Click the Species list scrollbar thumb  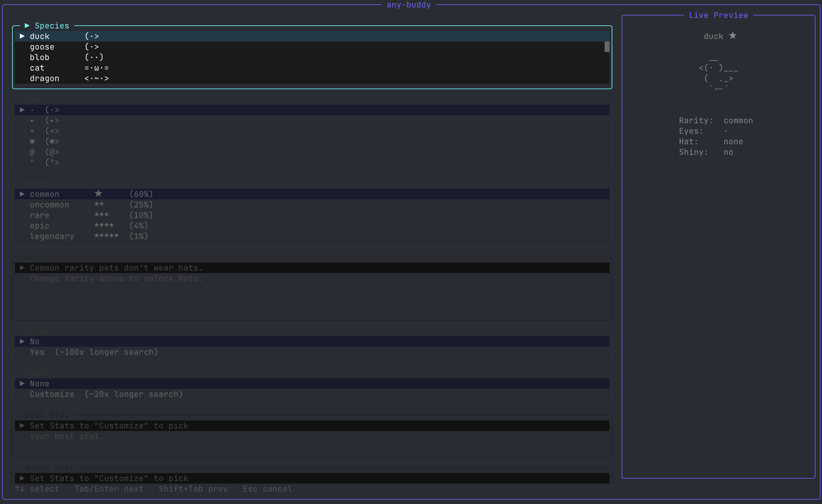(607, 47)
